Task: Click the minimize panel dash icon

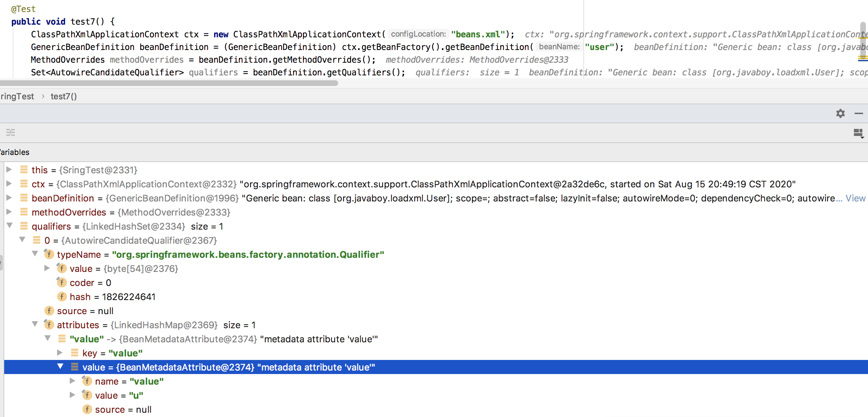Action: 858,113
